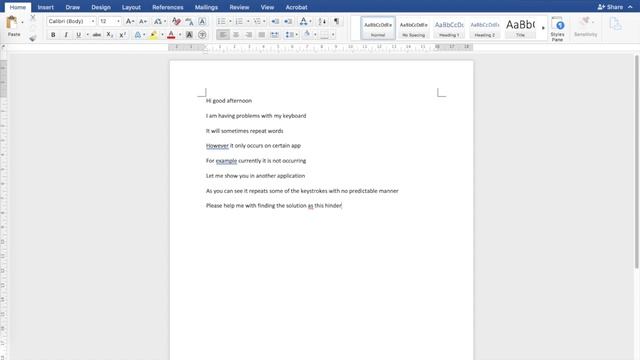
Task: Click the Character Border icon
Action: pyautogui.click(x=202, y=21)
